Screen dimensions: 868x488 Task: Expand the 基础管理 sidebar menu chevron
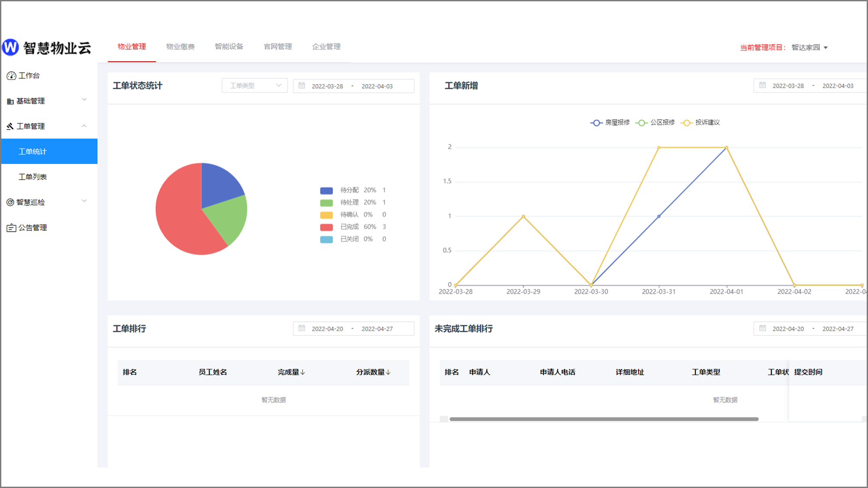click(85, 100)
